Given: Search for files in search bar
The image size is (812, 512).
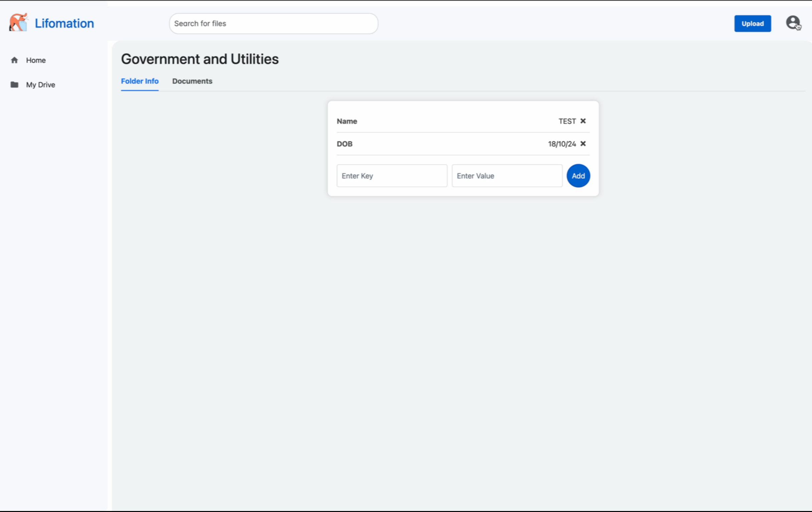Looking at the screenshot, I should [273, 24].
